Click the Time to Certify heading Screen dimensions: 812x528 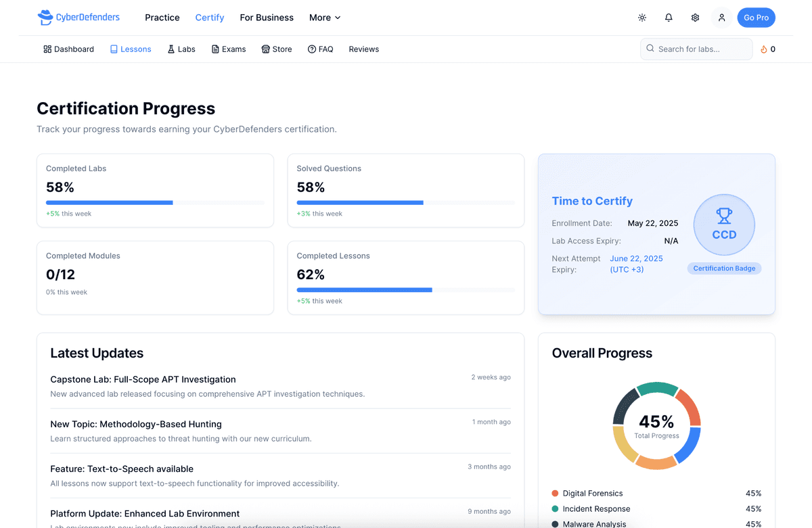pos(592,201)
